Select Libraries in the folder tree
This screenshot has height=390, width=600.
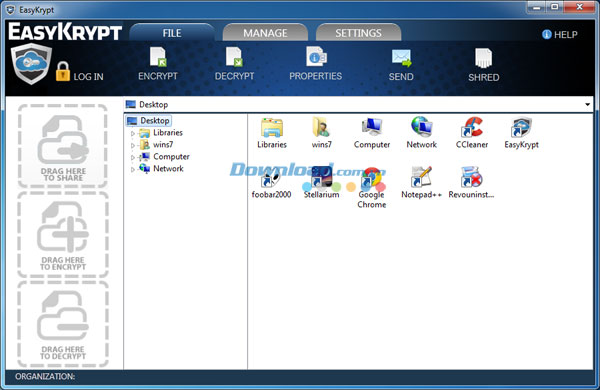click(x=161, y=133)
